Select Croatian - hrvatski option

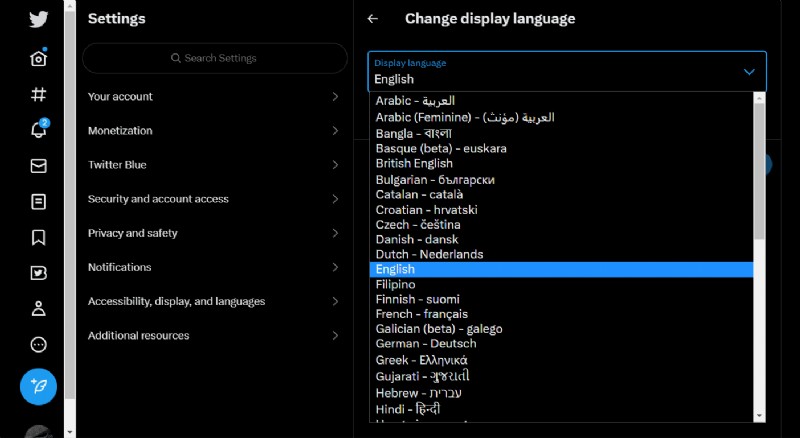click(x=561, y=210)
